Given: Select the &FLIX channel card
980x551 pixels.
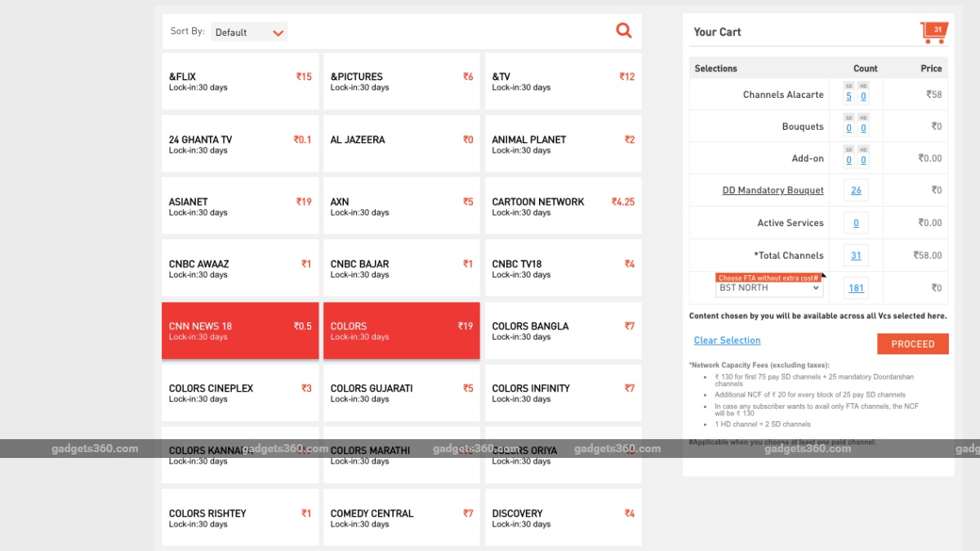Looking at the screenshot, I should click(240, 82).
